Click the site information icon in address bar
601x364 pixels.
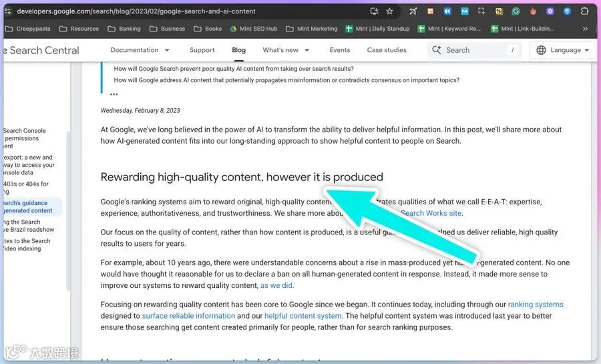click(7, 11)
